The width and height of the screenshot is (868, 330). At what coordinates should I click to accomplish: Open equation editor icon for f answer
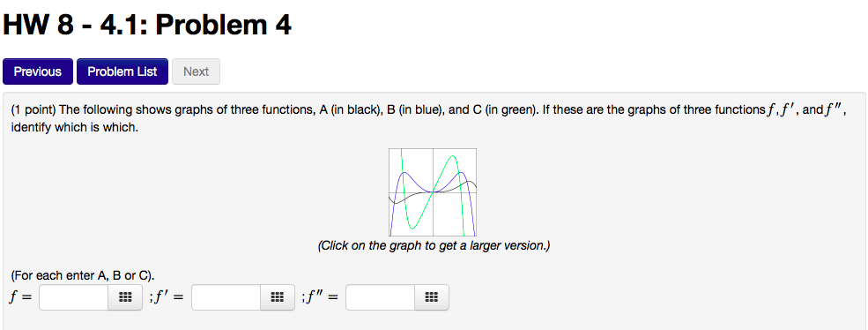tap(125, 297)
